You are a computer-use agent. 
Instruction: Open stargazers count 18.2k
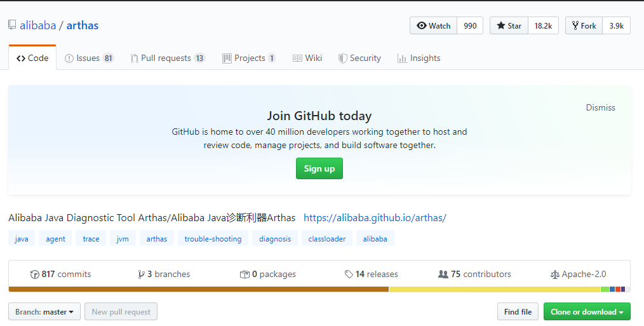click(543, 25)
